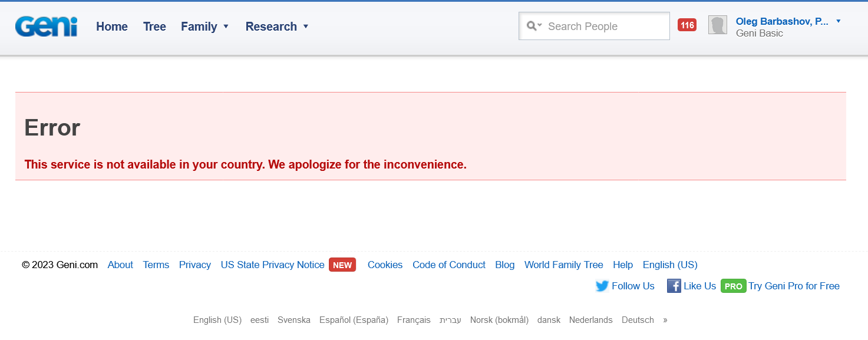Switch language to Deutsch
Image resolution: width=868 pixels, height=340 pixels.
coord(638,320)
